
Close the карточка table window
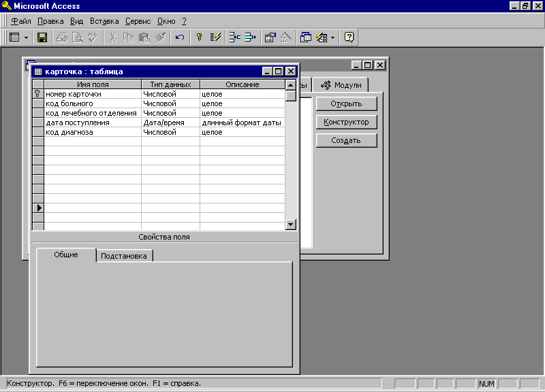[291, 71]
